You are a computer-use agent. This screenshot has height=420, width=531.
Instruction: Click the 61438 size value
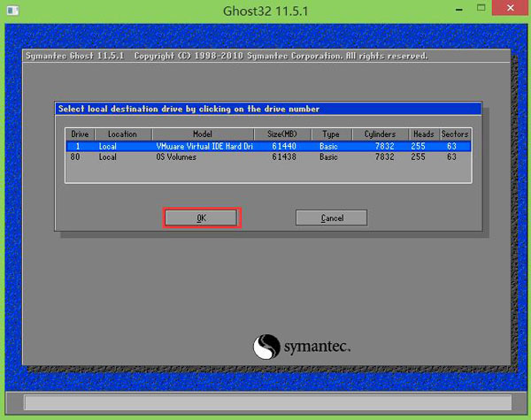coord(284,157)
